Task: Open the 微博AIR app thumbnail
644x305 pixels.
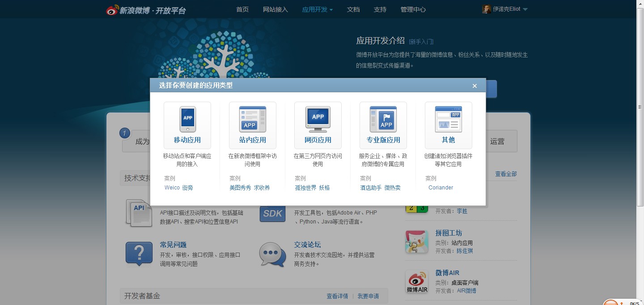Action: point(417,282)
